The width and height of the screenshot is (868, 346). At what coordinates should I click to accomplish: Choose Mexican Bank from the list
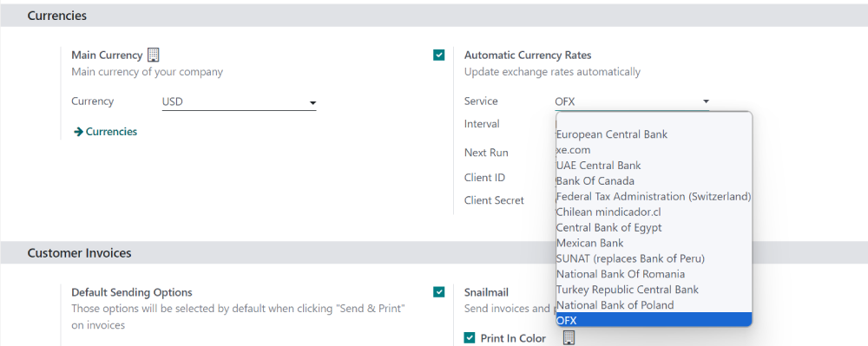tap(654, 243)
